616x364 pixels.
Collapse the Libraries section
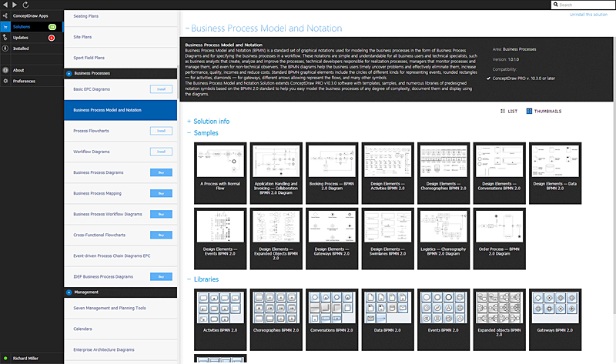pos(189,279)
